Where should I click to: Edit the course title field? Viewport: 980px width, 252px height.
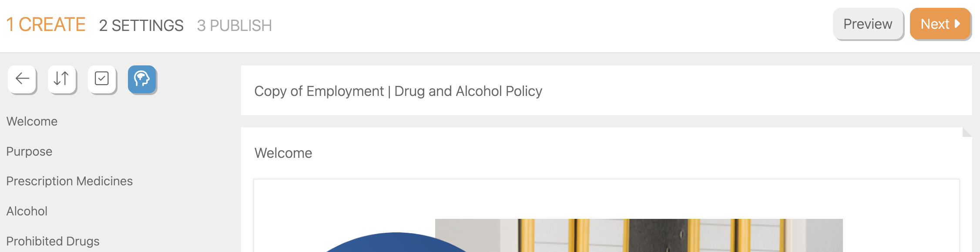[398, 91]
